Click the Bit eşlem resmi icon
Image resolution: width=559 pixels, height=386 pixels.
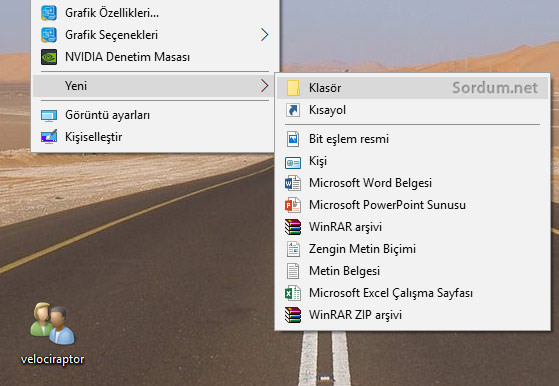coord(293,139)
